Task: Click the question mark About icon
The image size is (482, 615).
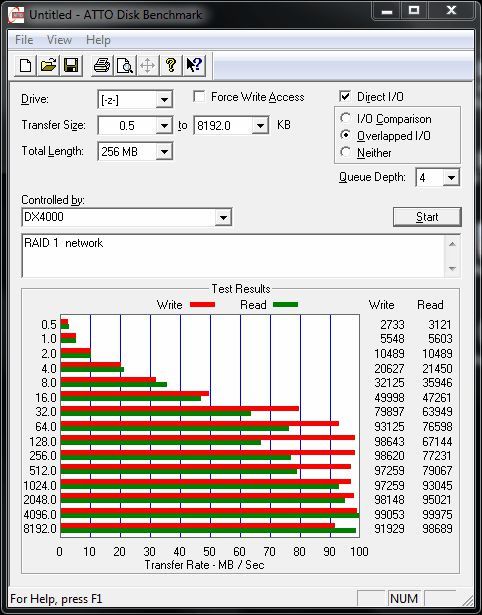Action: pos(171,65)
